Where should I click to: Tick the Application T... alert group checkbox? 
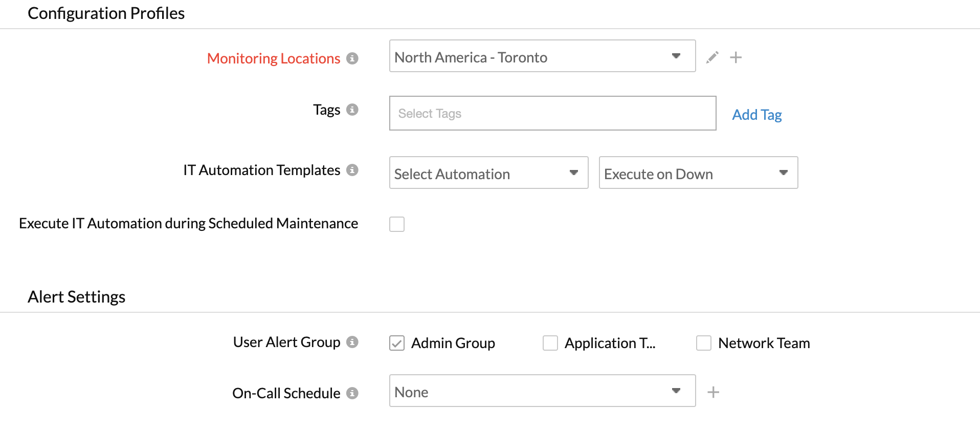click(550, 343)
